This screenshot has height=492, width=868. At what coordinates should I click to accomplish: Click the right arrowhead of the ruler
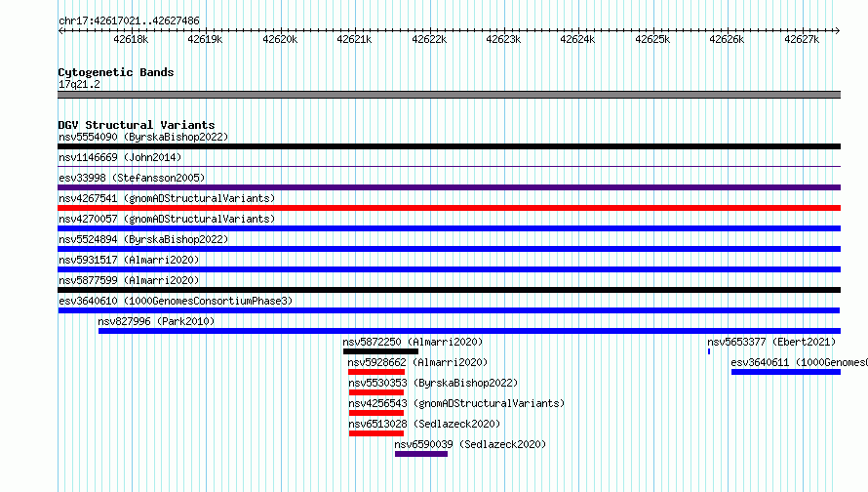[838, 30]
